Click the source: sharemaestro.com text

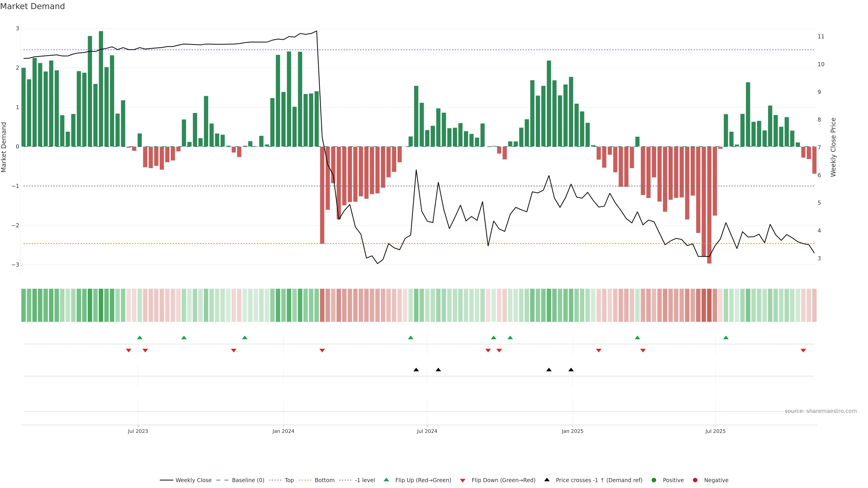pos(821,411)
